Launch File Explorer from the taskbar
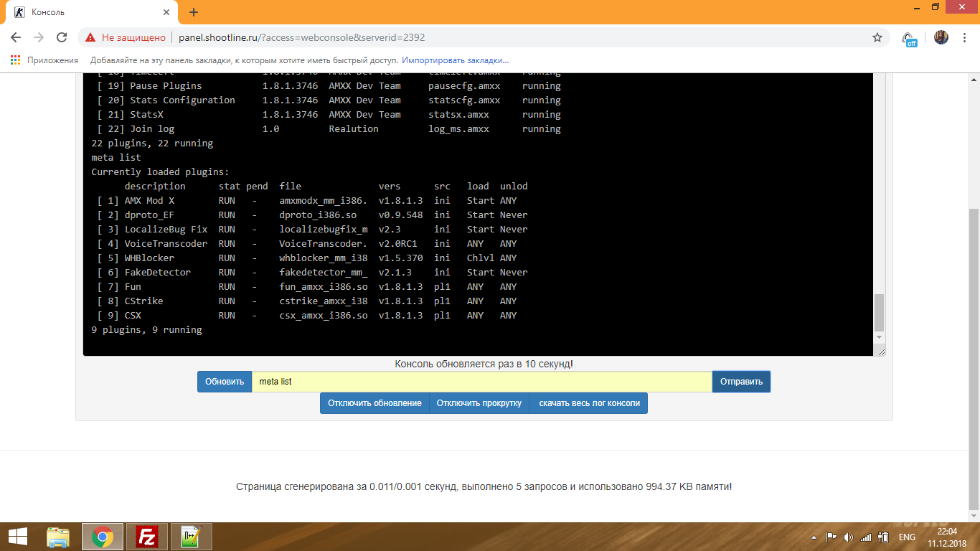Screen dimensions: 980x551 58,537
